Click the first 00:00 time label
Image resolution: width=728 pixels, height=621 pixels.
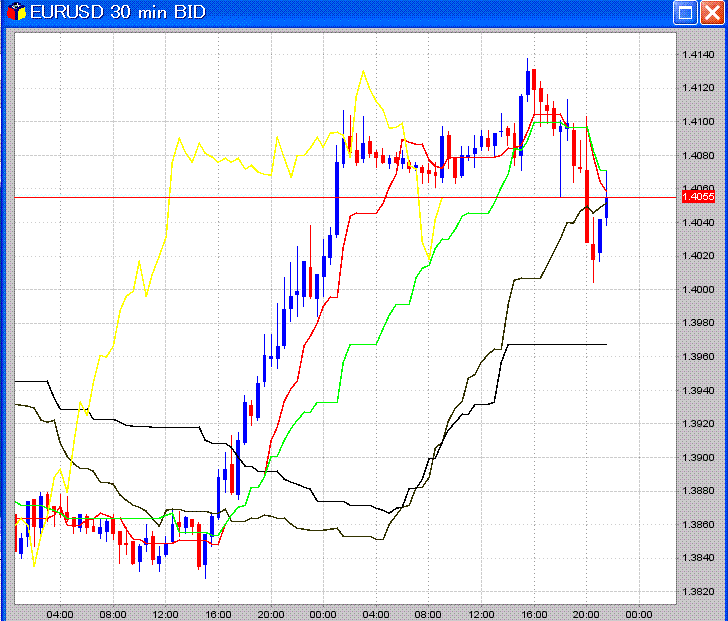pyautogui.click(x=323, y=615)
